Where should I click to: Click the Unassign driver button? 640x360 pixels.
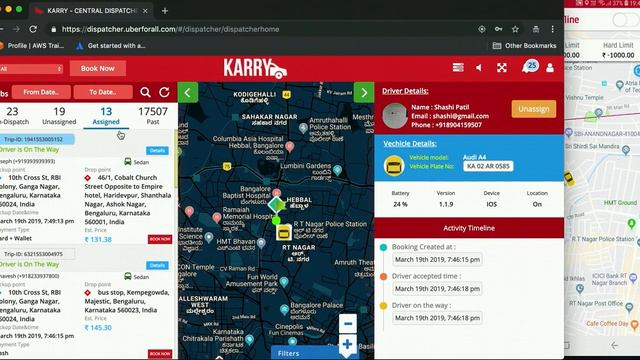pyautogui.click(x=533, y=109)
